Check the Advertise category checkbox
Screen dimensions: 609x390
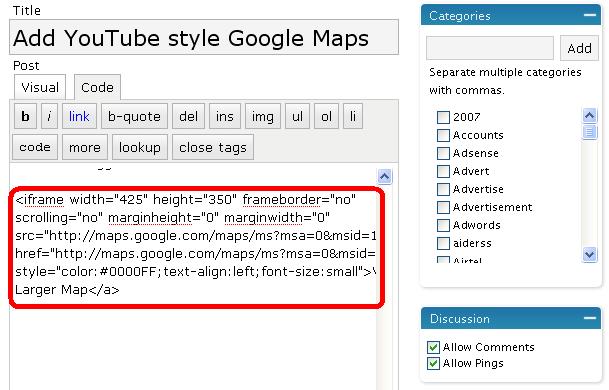pyautogui.click(x=443, y=189)
